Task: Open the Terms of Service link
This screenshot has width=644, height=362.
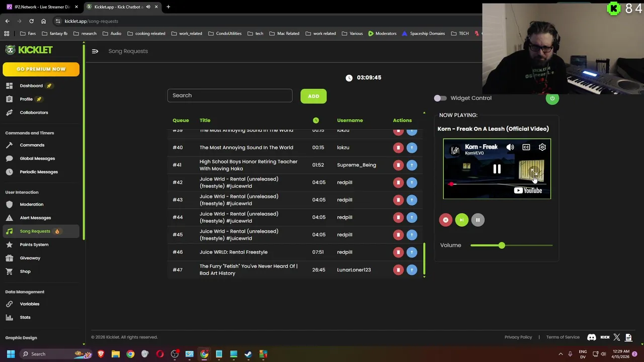Action: pyautogui.click(x=563, y=337)
